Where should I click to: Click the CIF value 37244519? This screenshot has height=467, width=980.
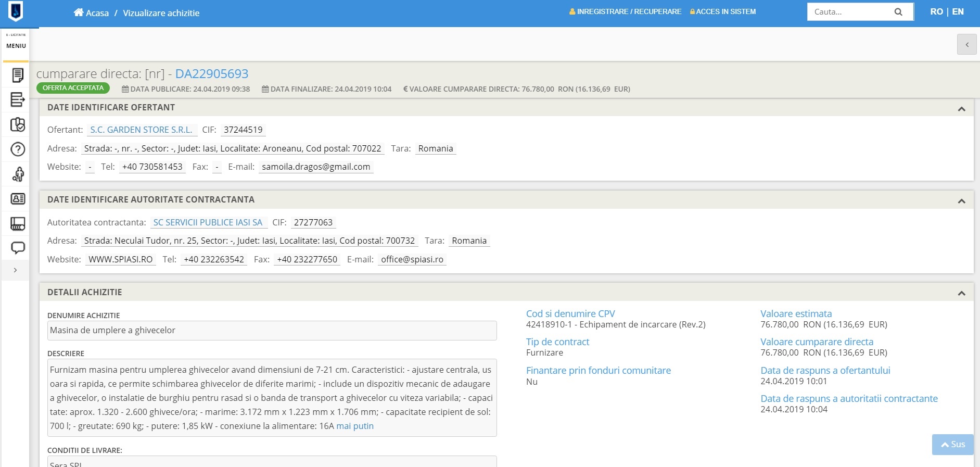243,130
